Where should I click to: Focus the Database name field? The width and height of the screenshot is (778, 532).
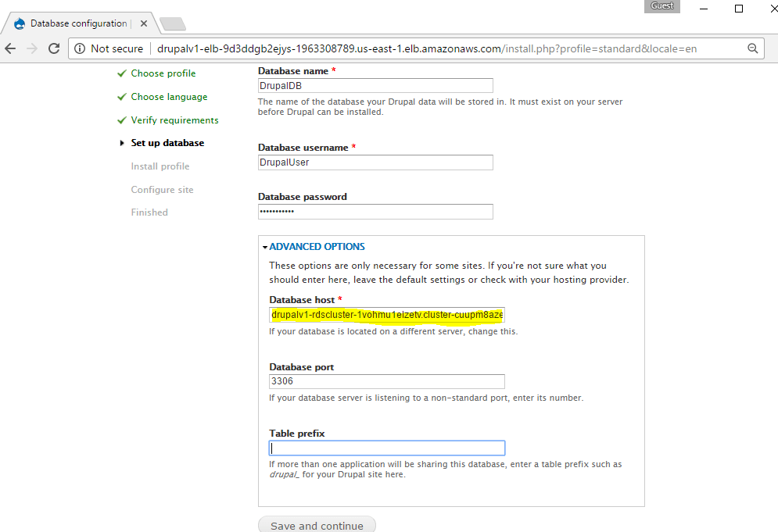375,86
